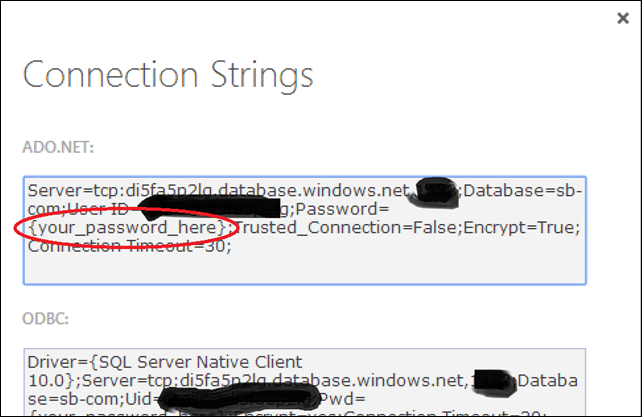Click Driver={SQL Server Native Client text
642x417 pixels.
(165, 362)
